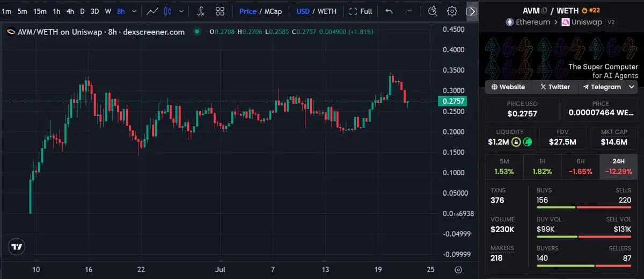Select the 1m timeframe
The height and width of the screenshot is (279, 644).
coord(6,11)
